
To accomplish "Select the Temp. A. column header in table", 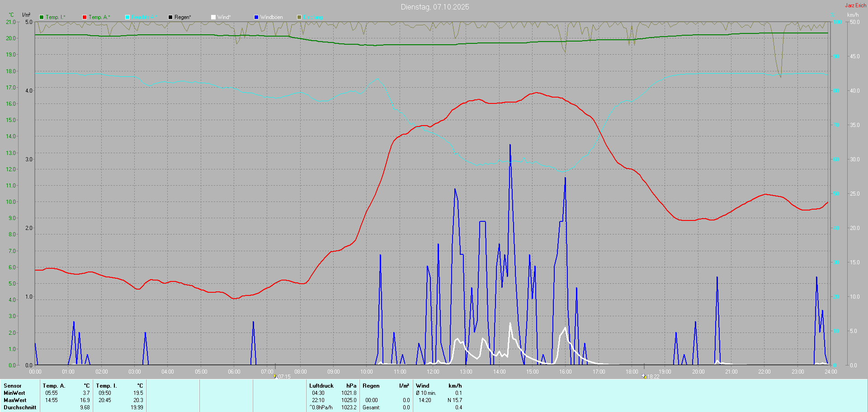I will click(54, 386).
